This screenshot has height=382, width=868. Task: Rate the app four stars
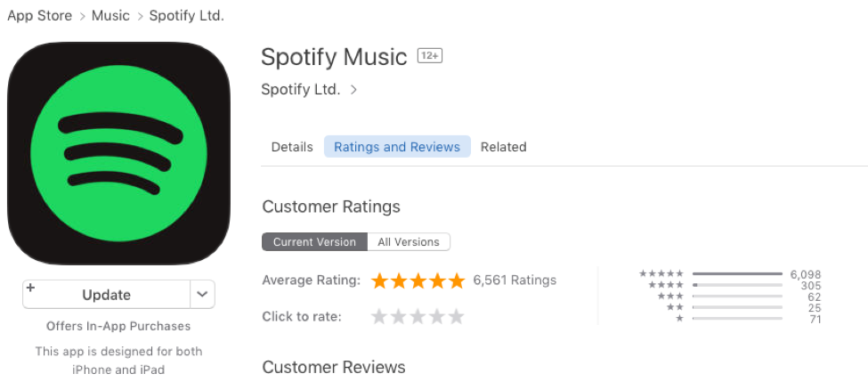(x=437, y=316)
